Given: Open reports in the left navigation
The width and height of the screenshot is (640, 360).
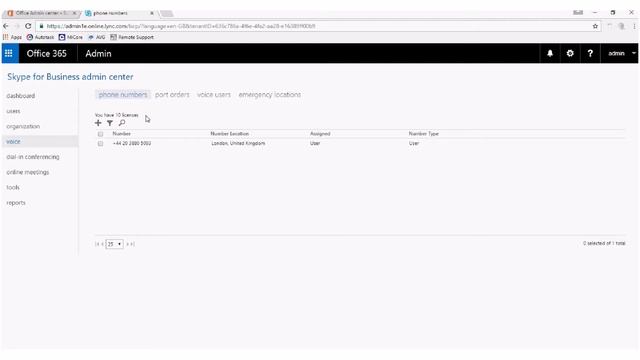Looking at the screenshot, I should click(16, 203).
